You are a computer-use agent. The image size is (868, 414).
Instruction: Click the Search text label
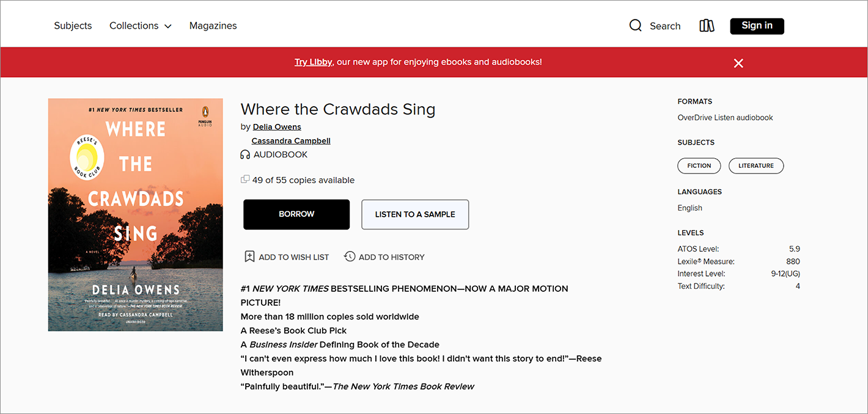click(x=665, y=26)
